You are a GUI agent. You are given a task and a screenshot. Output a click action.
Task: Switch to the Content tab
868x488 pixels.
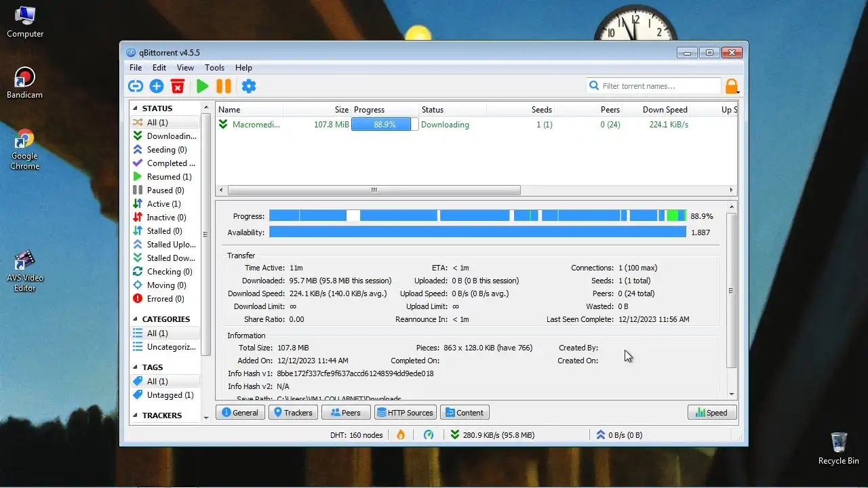pos(465,413)
